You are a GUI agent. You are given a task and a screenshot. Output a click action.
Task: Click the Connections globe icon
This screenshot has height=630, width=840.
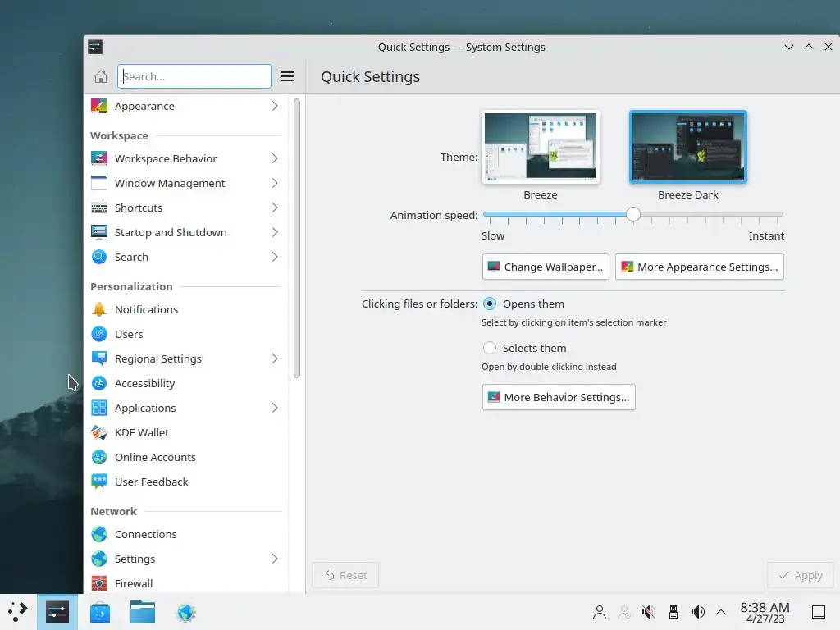(99, 535)
